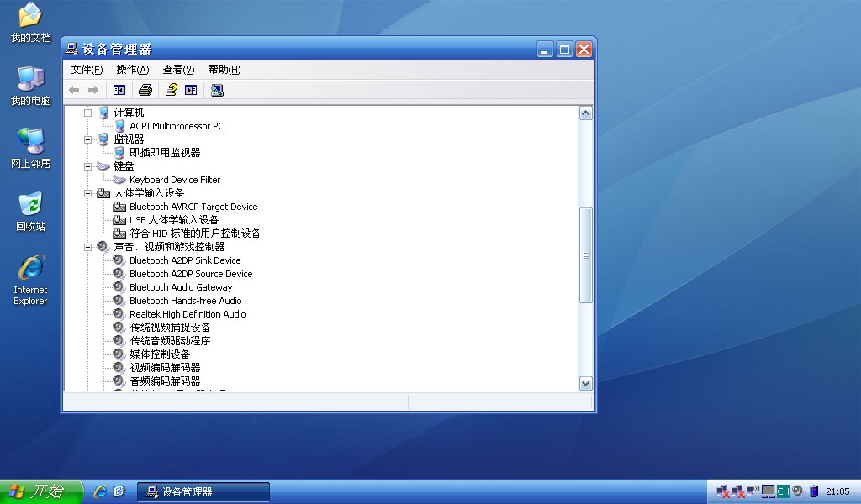
Task: Click the 开始 Start button
Action: (x=41, y=491)
